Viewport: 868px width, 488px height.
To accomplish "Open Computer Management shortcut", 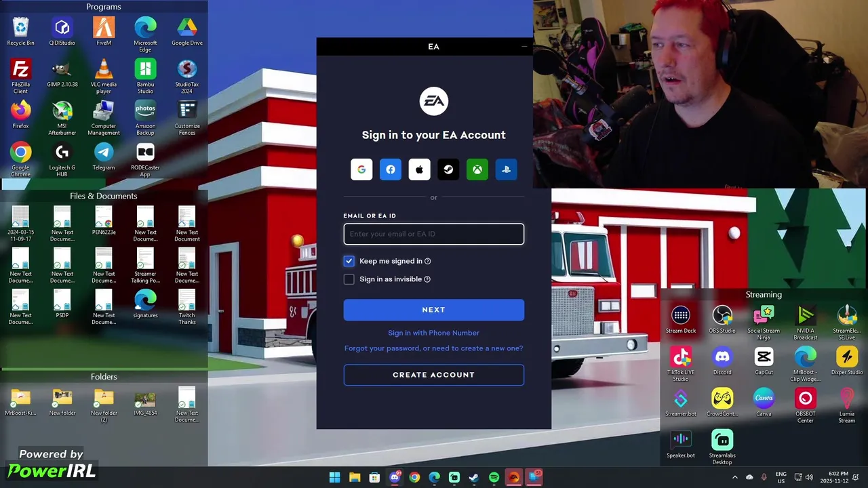I will 104,118.
